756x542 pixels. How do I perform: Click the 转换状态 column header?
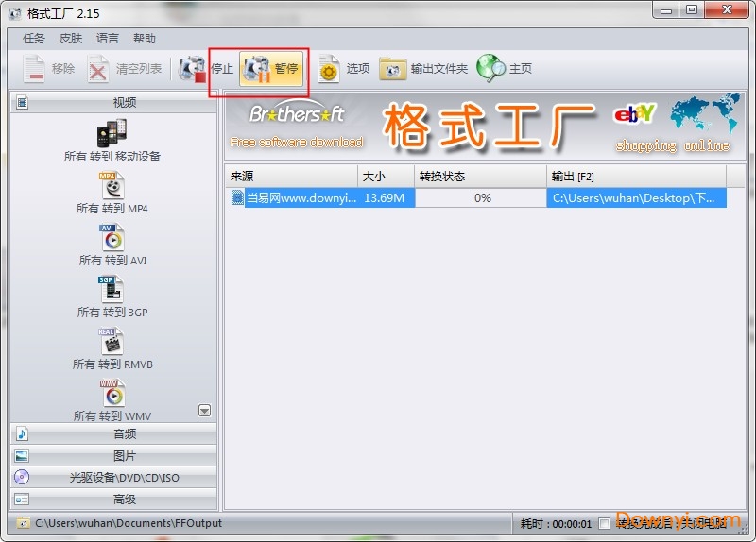480,177
